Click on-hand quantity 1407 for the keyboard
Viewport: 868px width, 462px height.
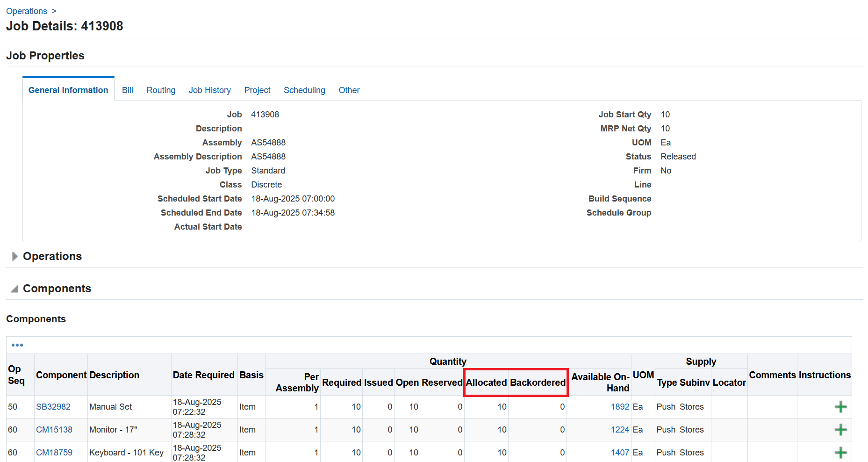point(620,453)
